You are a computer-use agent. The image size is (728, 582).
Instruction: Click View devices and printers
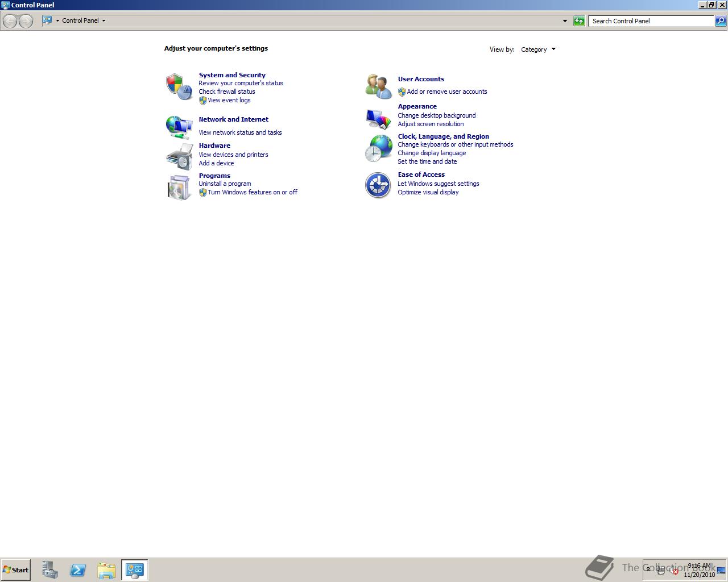point(233,155)
